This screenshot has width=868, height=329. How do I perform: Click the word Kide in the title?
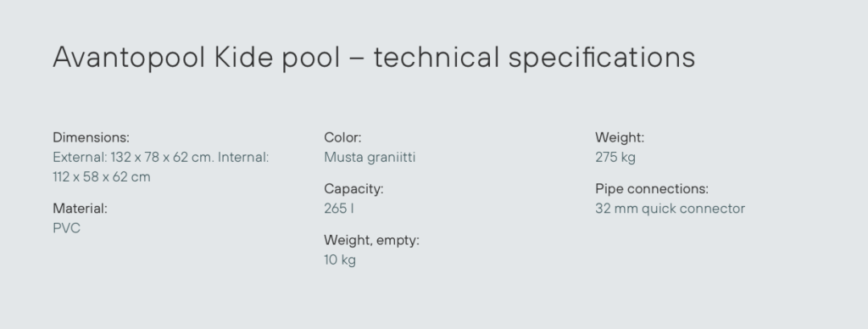pyautogui.click(x=243, y=57)
